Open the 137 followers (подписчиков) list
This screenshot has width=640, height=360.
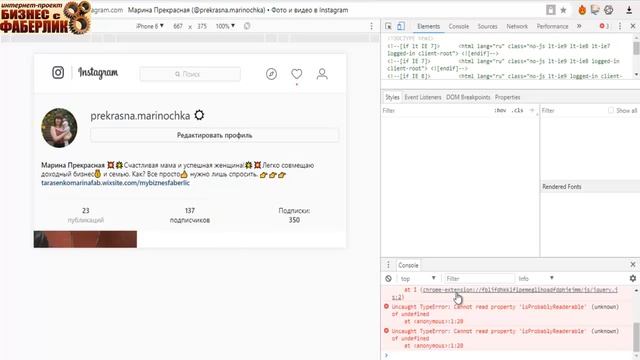pos(189,215)
